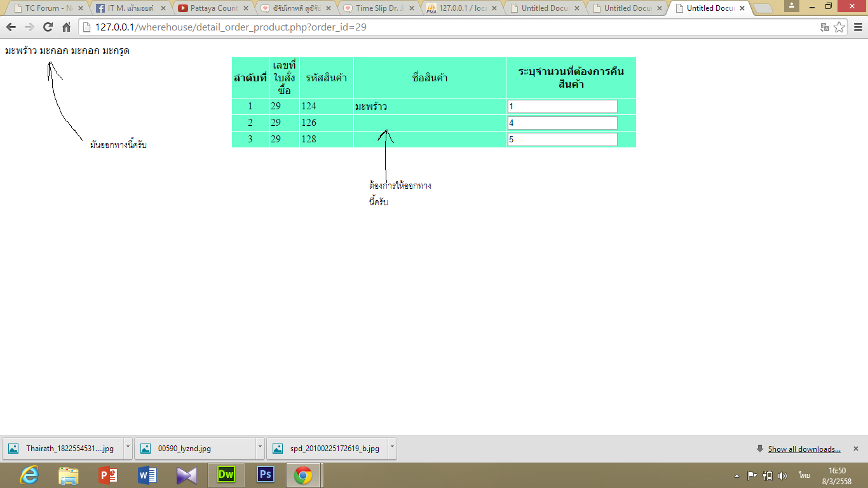This screenshot has height=488, width=868.
Task: Expand options for spd_20100225172619_b.jpg download
Action: (x=392, y=448)
